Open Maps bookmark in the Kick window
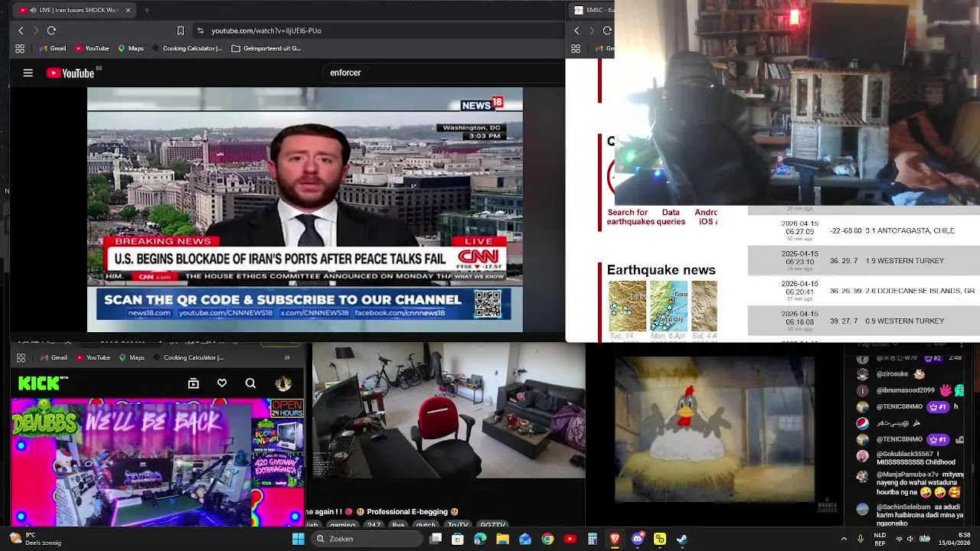The width and height of the screenshot is (980, 551). coord(132,357)
